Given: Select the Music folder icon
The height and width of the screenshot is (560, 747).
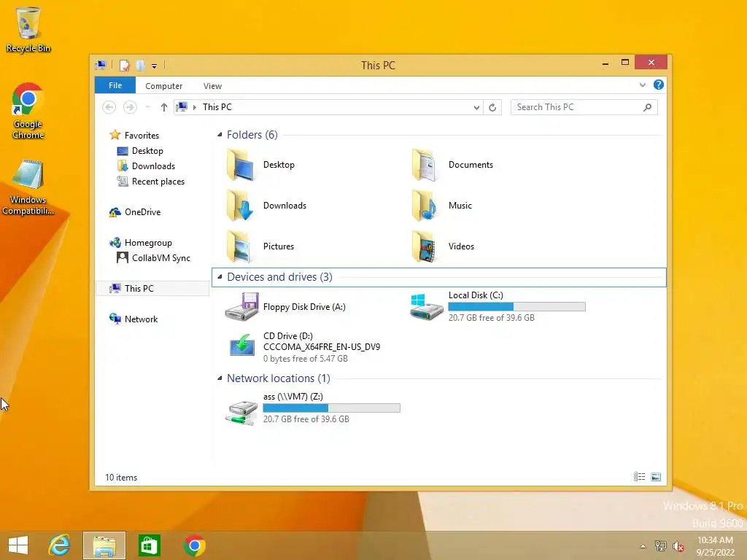Looking at the screenshot, I should (x=424, y=205).
